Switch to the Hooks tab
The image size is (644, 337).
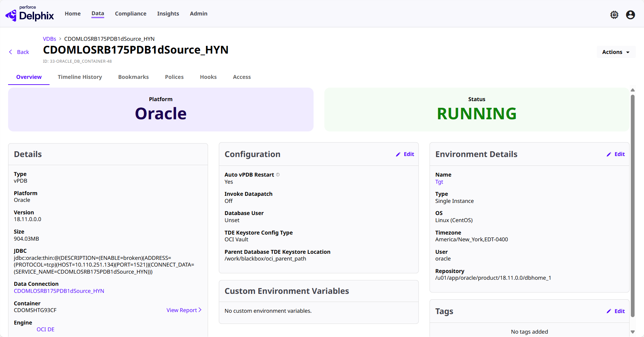tap(208, 77)
